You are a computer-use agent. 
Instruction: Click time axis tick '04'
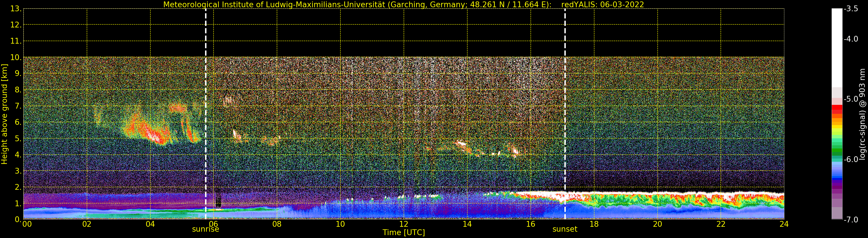pos(150,224)
